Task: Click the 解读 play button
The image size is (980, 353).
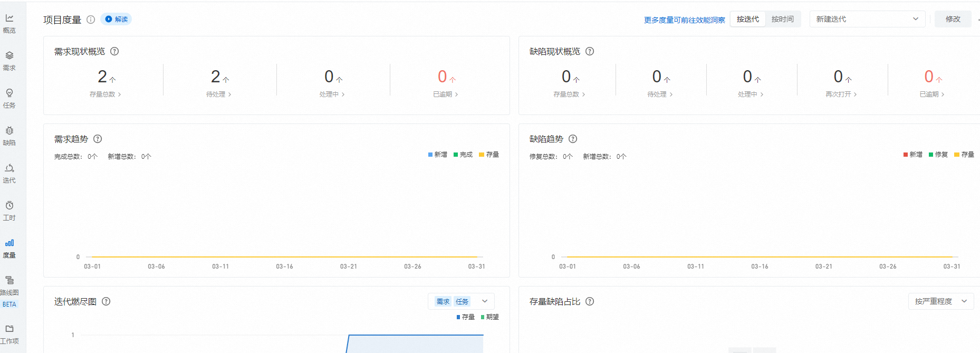Action: [116, 19]
